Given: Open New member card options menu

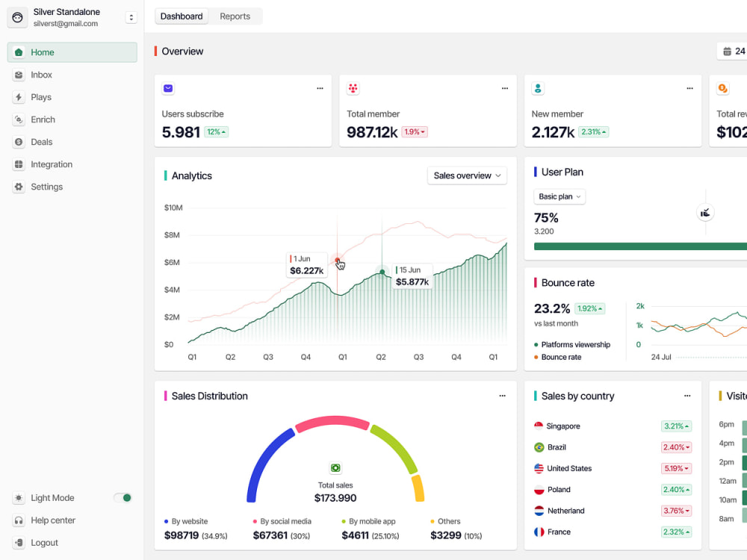Looking at the screenshot, I should point(689,88).
